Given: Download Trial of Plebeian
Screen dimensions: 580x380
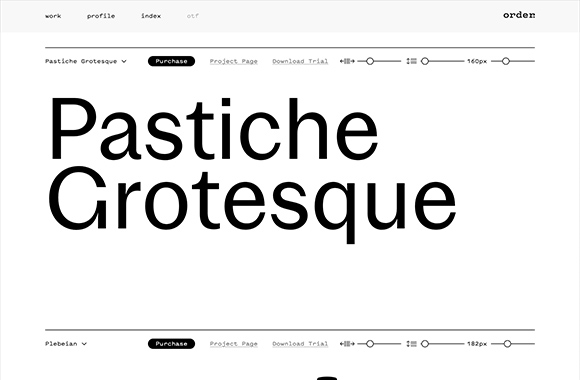Looking at the screenshot, I should tap(300, 344).
